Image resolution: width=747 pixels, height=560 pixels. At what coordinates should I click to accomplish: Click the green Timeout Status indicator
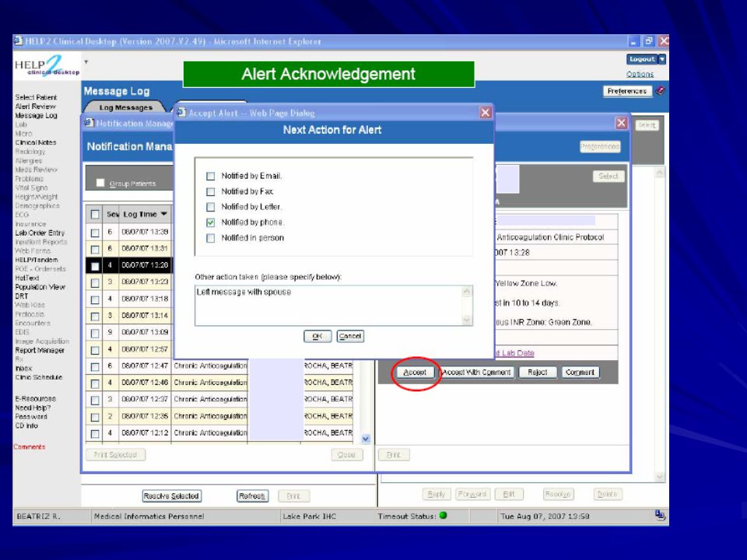443,515
